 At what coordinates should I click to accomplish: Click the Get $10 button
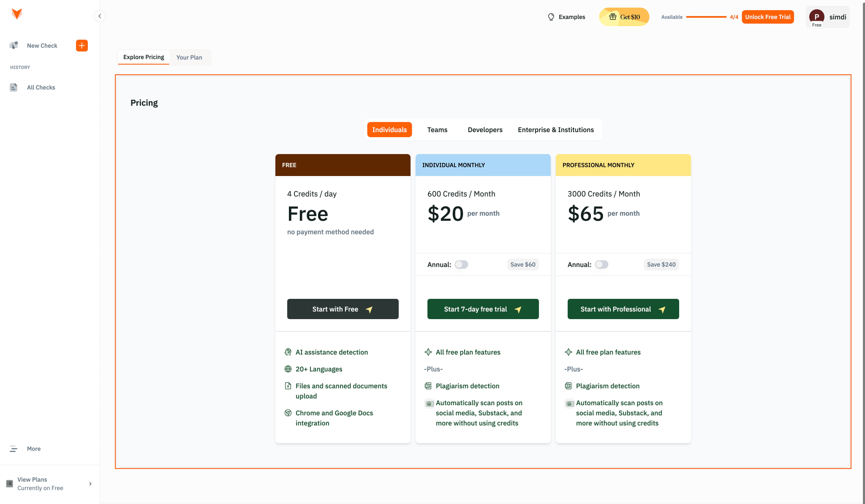(624, 17)
